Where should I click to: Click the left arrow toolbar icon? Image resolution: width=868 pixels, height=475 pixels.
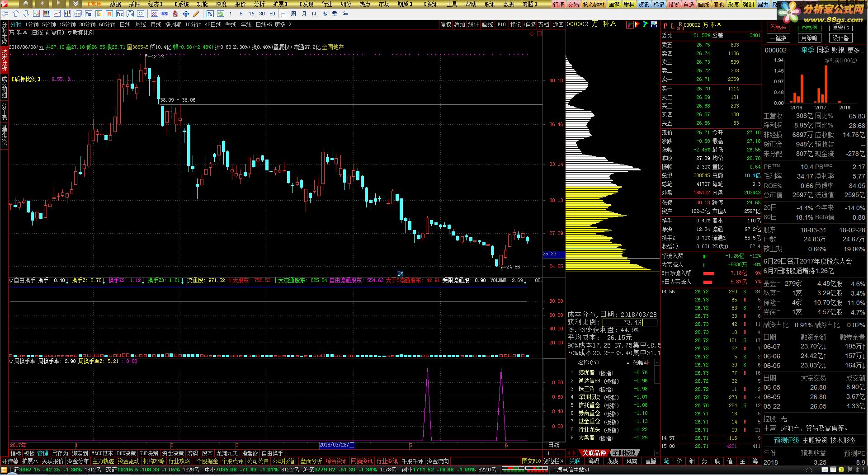pyautogui.click(x=5, y=14)
